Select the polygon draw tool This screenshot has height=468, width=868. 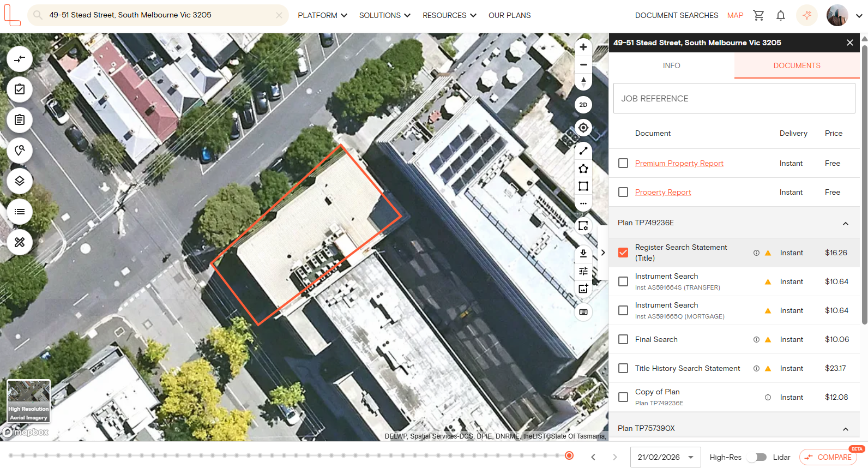tap(583, 169)
